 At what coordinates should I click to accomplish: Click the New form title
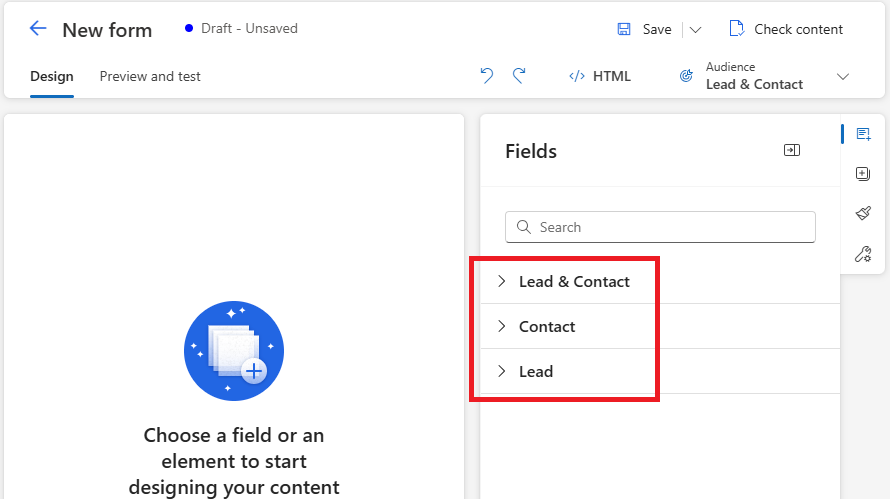coord(107,30)
